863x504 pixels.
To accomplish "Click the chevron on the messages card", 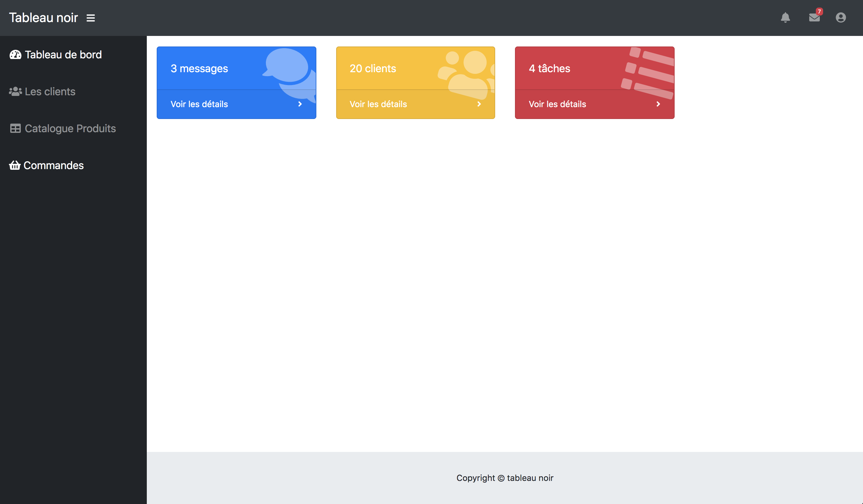I will [300, 104].
